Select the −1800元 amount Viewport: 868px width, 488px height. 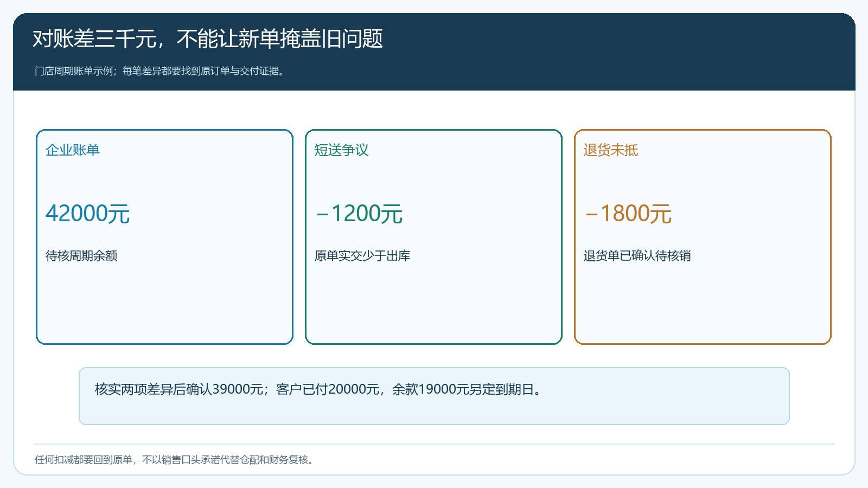(x=628, y=214)
